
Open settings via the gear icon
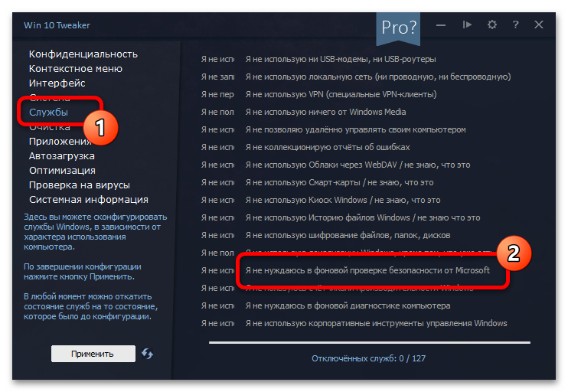[x=492, y=24]
